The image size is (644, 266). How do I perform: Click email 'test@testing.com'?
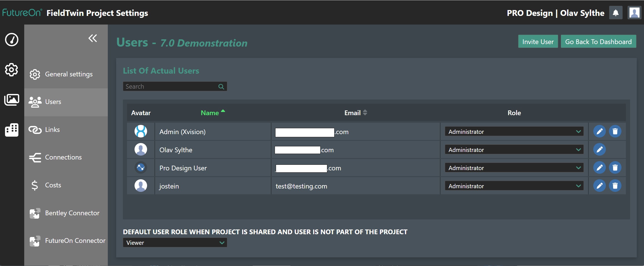coord(301,186)
